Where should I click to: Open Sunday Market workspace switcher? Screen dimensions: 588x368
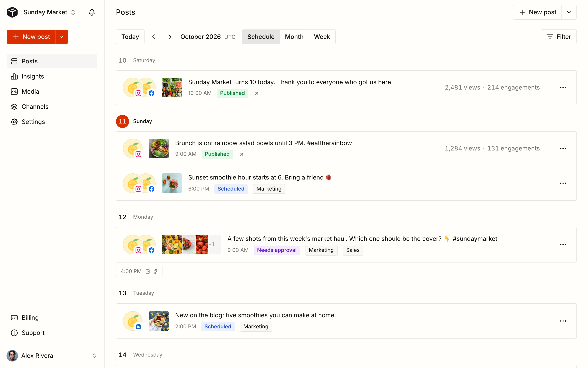(x=49, y=12)
